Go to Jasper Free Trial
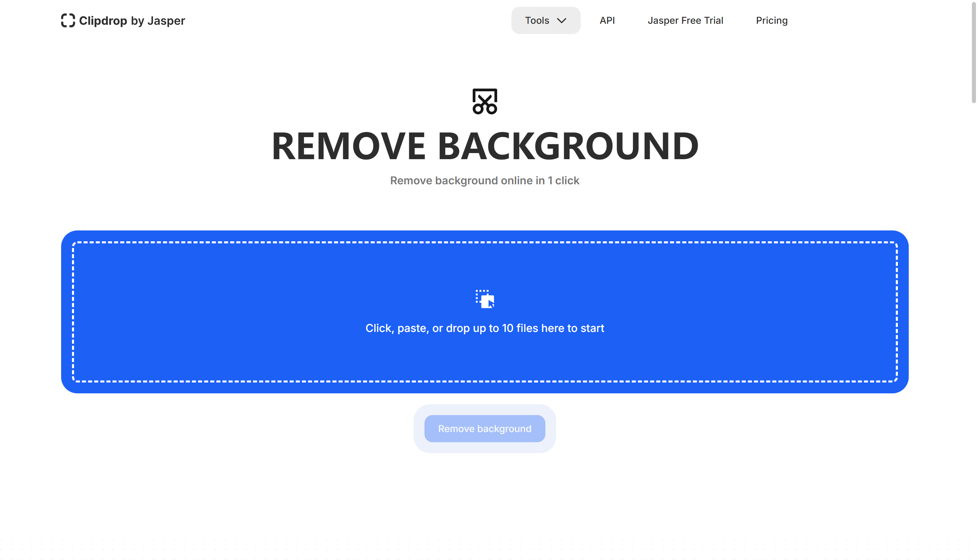 coord(685,20)
